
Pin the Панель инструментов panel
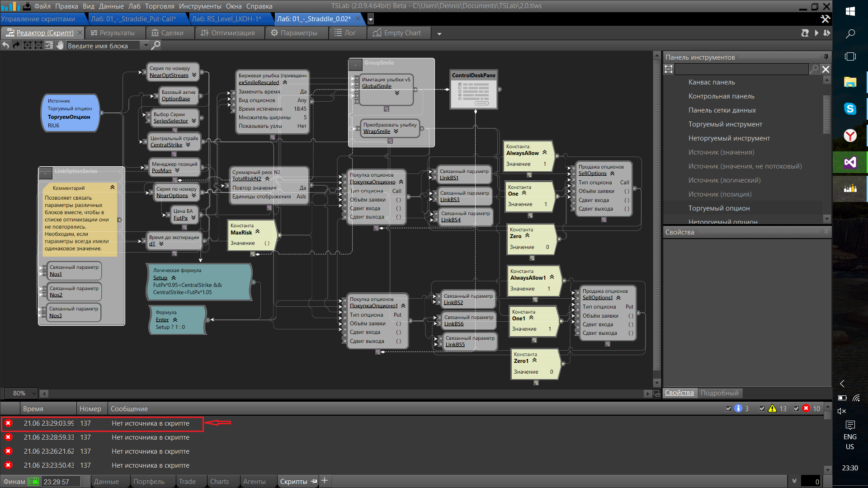[826, 57]
